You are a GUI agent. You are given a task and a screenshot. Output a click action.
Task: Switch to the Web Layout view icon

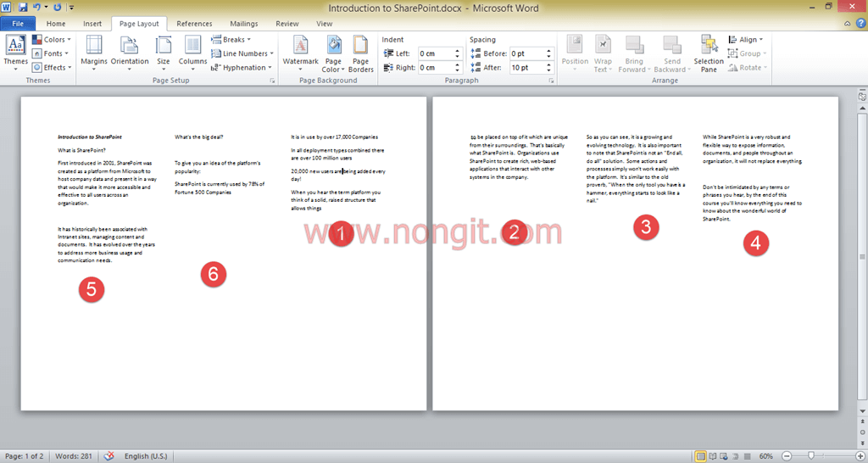point(724,456)
